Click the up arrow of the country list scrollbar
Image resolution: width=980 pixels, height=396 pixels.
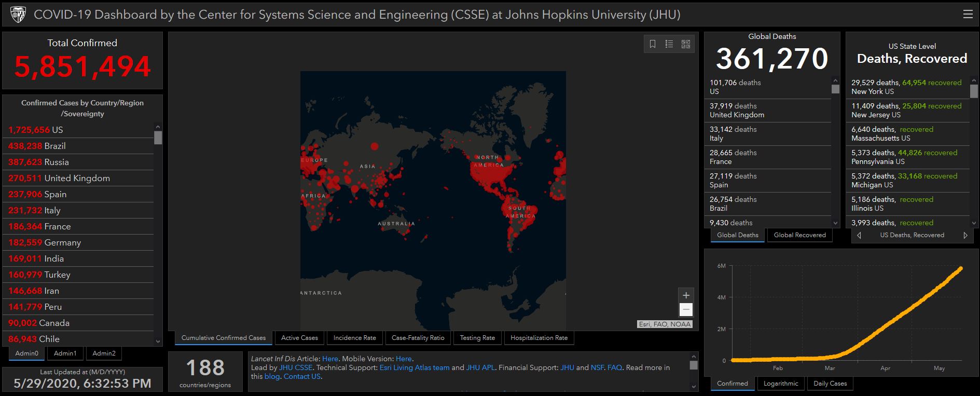click(158, 127)
